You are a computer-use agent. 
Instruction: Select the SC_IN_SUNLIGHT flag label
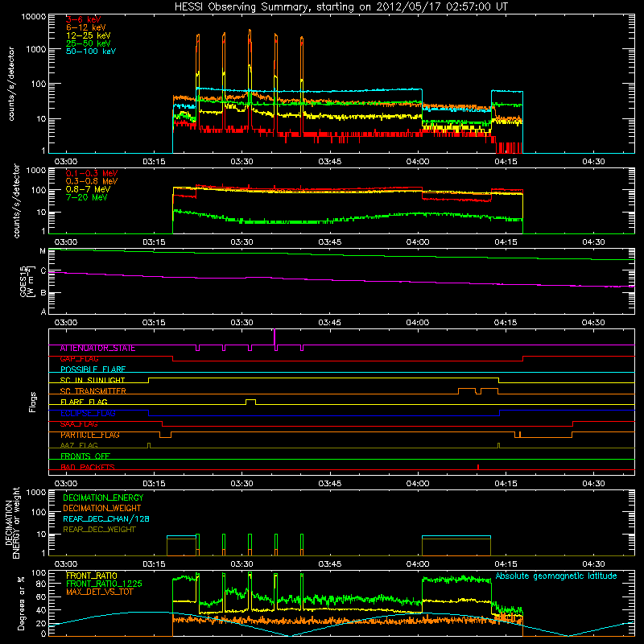click(x=93, y=380)
